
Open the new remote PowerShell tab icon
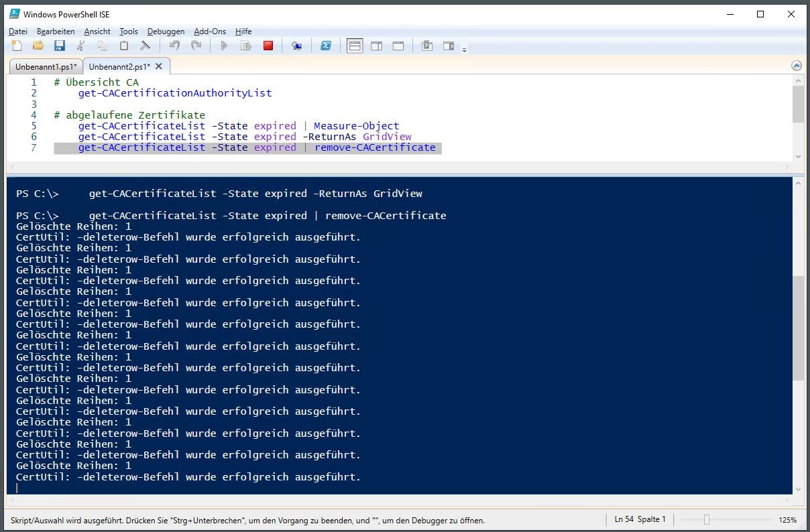click(x=296, y=46)
